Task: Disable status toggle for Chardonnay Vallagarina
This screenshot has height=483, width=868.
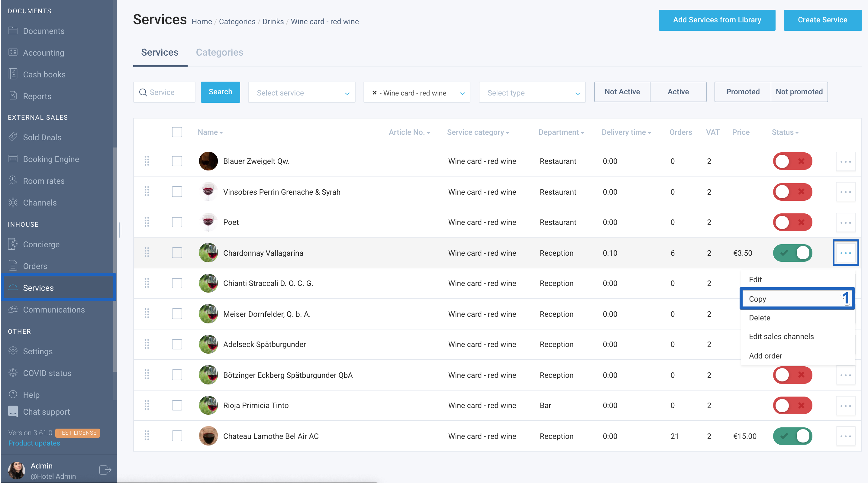Action: click(792, 253)
